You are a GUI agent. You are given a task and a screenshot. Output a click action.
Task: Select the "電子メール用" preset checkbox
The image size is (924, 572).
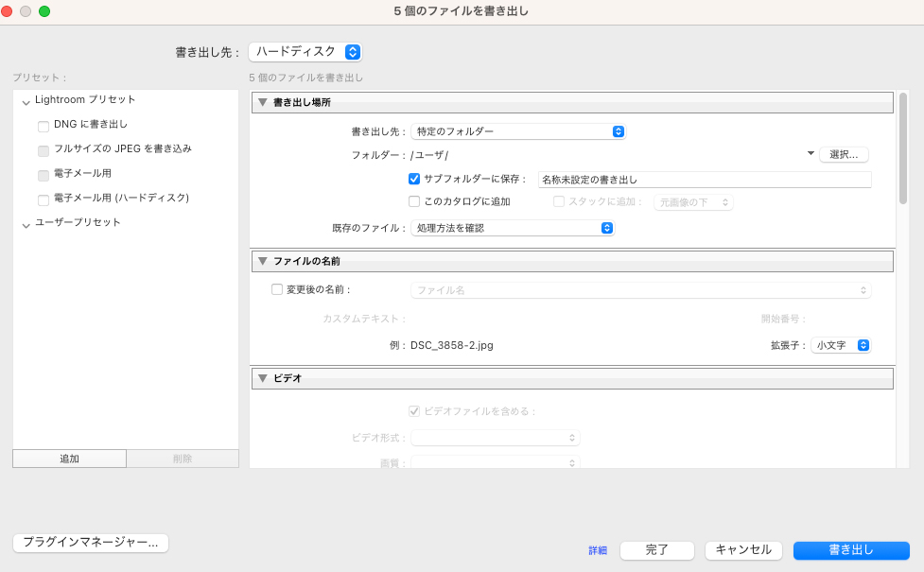pos(44,172)
